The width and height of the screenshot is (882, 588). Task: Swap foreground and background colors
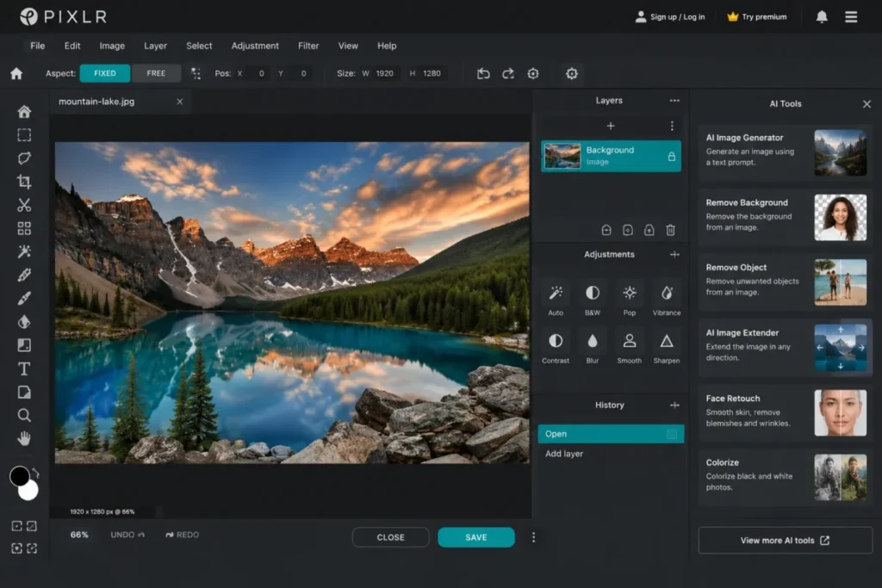pyautogui.click(x=35, y=473)
